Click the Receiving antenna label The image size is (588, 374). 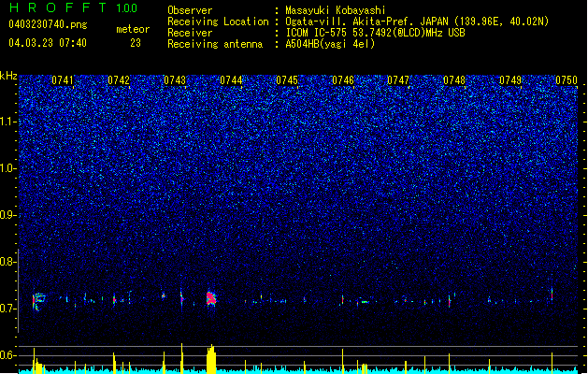pyautogui.click(x=215, y=44)
